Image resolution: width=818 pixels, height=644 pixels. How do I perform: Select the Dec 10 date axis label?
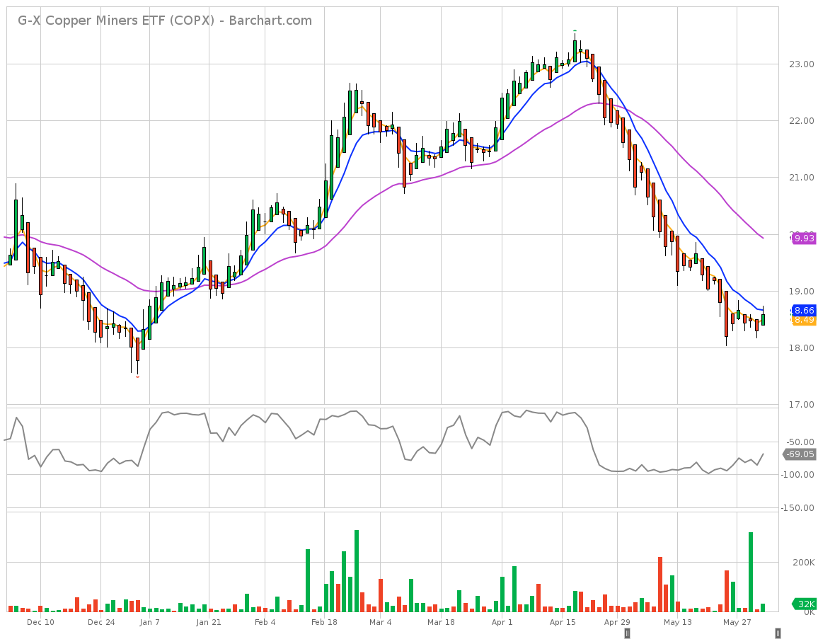click(x=40, y=622)
